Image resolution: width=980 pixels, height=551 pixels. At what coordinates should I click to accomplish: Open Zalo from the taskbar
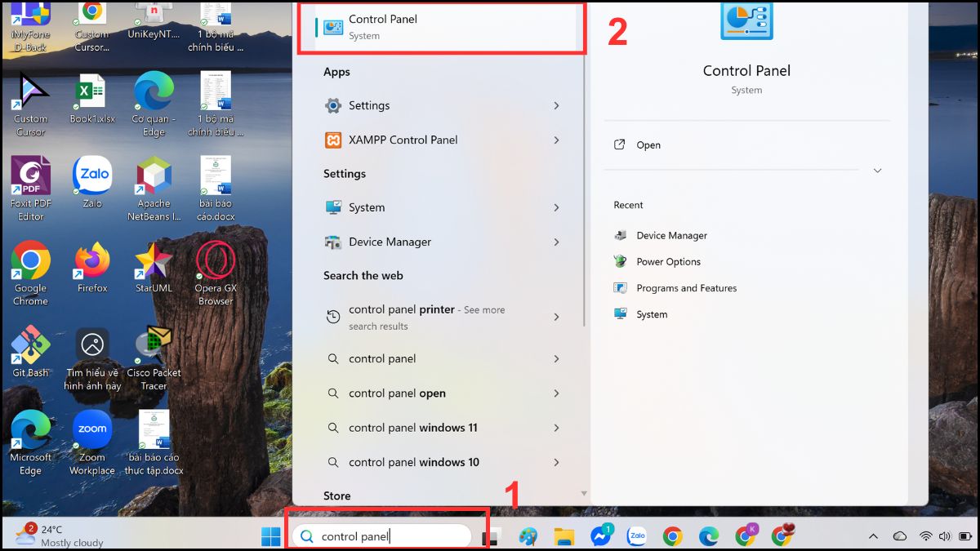click(x=637, y=536)
